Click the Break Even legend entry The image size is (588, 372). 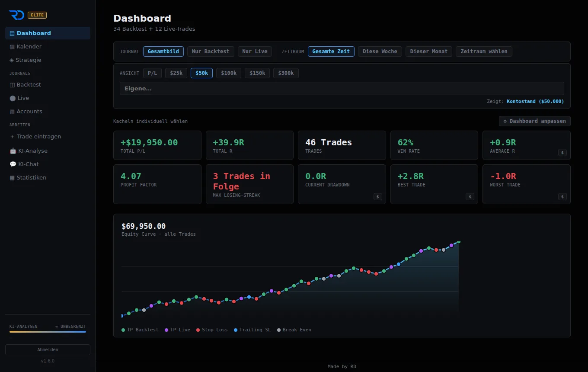[x=294, y=330]
